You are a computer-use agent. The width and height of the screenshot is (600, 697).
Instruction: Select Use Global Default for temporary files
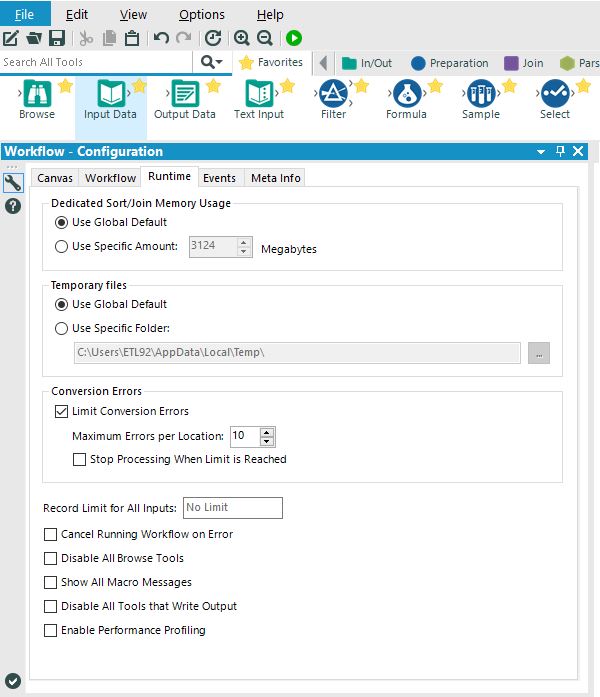point(61,304)
